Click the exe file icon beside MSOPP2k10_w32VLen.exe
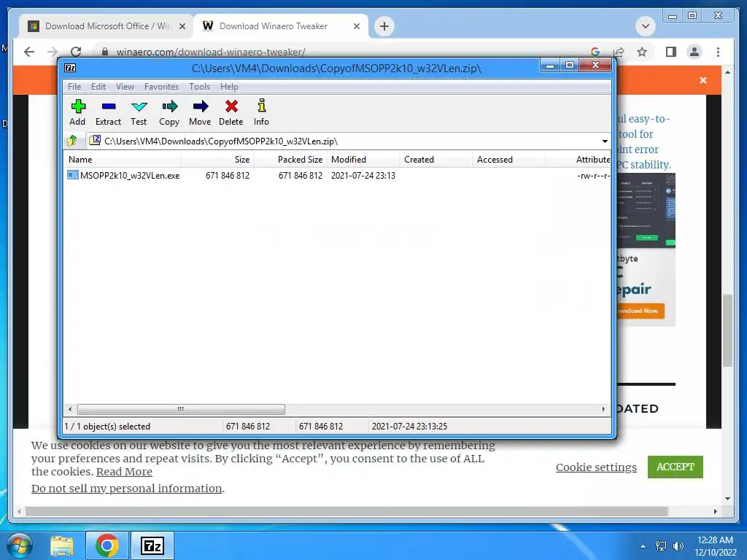 (72, 175)
